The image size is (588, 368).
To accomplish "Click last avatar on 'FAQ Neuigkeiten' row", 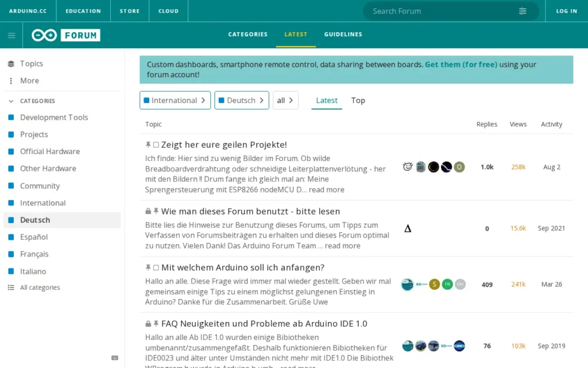I will 459,346.
